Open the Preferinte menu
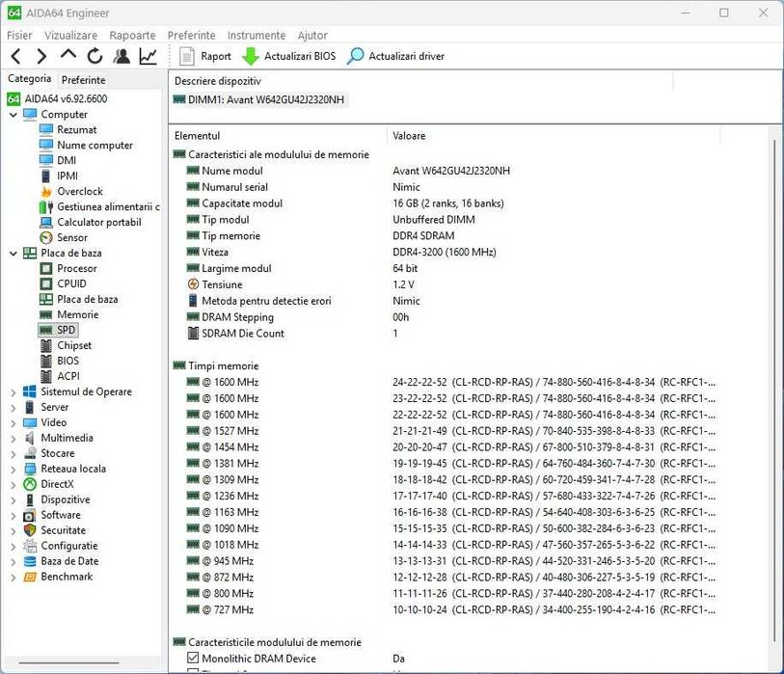This screenshot has width=784, height=674. coord(191,35)
